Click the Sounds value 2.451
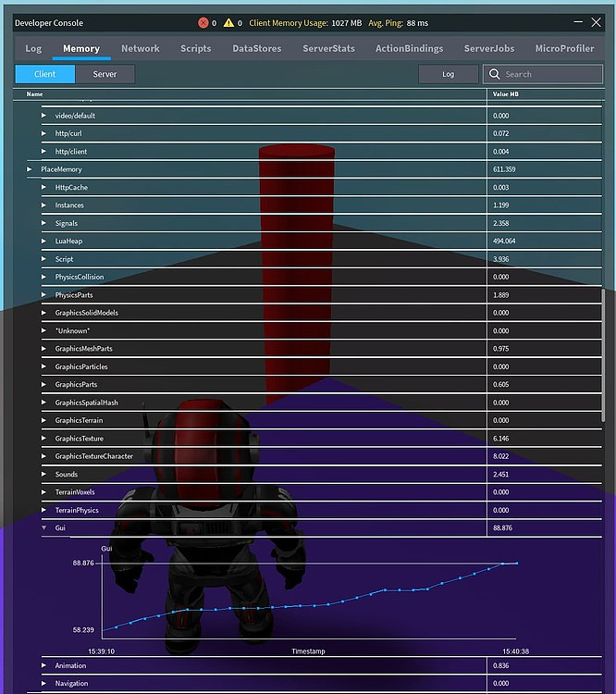Screen dimensions: 616x694 (x=501, y=474)
